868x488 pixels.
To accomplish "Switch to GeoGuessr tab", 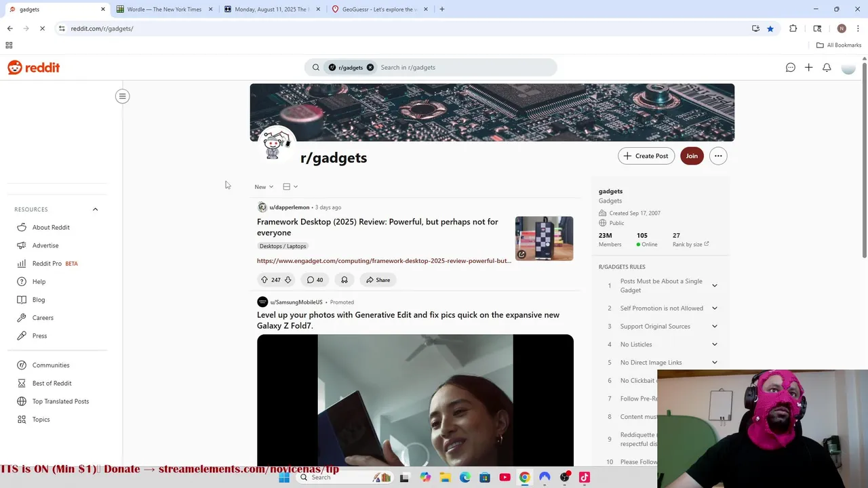I will (379, 9).
